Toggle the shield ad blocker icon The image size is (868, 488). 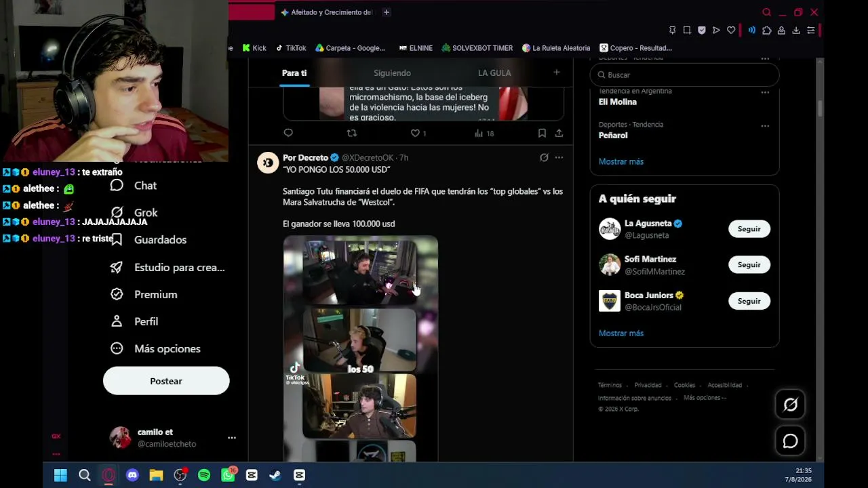[702, 30]
